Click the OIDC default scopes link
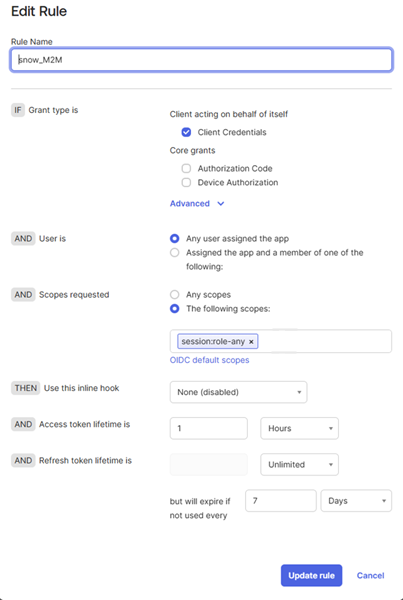 pos(209,360)
